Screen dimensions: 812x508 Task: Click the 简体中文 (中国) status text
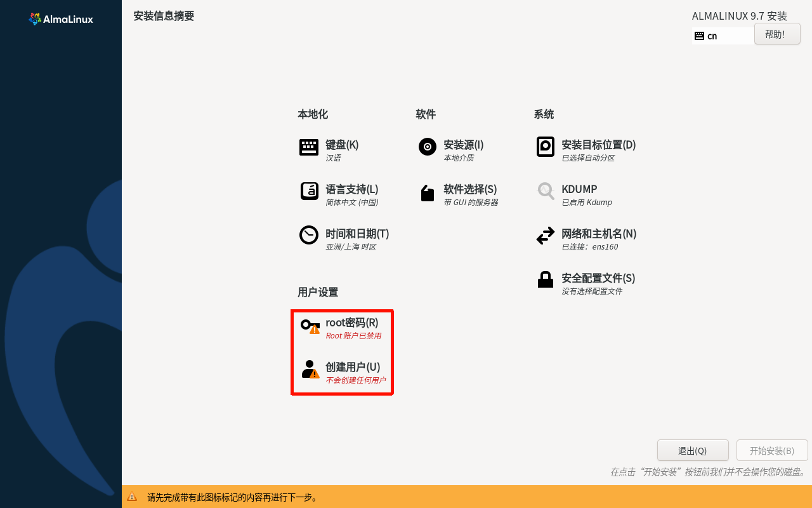click(352, 203)
